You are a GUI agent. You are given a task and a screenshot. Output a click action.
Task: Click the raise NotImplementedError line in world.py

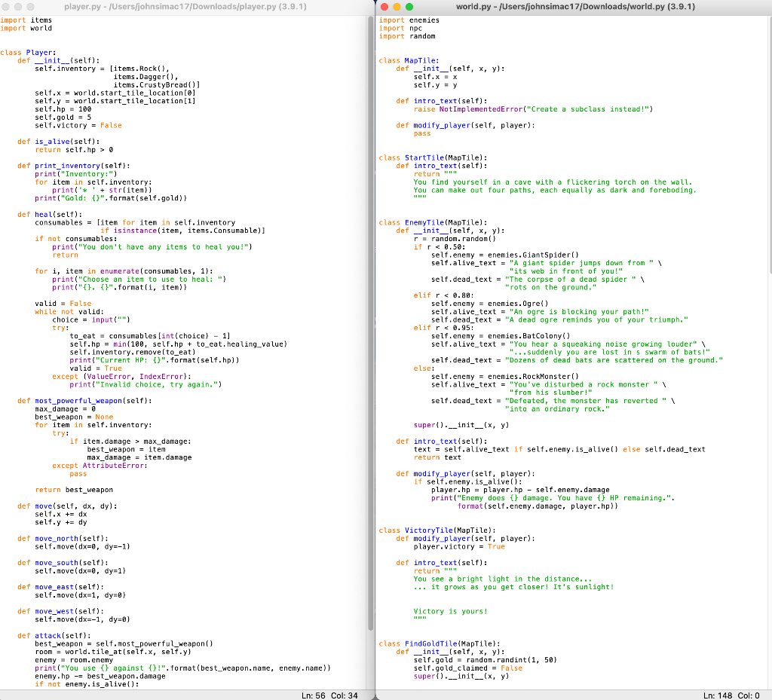533,109
